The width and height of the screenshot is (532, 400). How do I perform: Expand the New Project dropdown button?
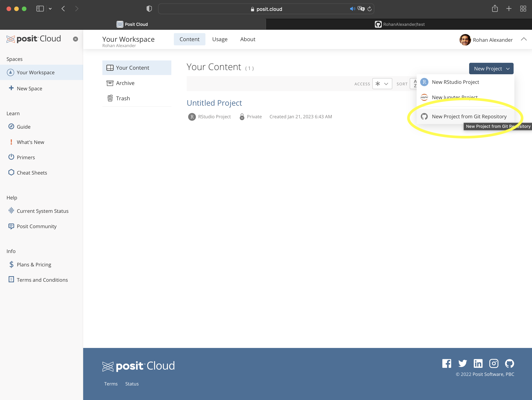point(491,69)
